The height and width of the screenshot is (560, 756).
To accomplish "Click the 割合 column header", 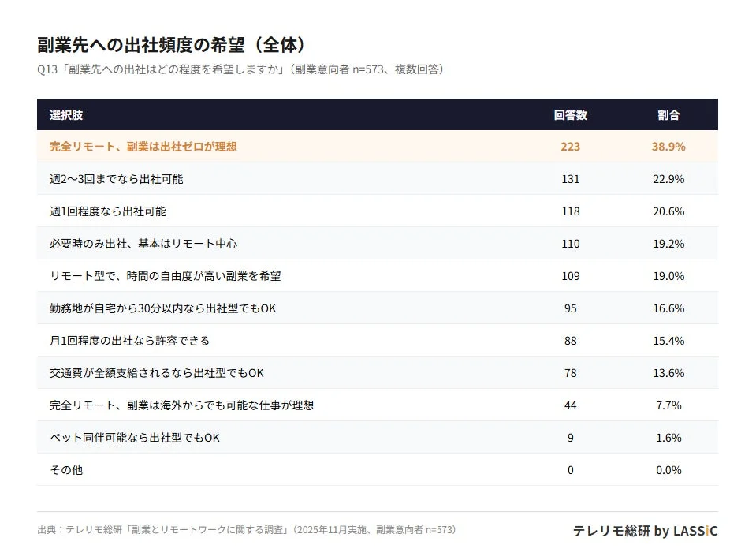I will (x=670, y=115).
